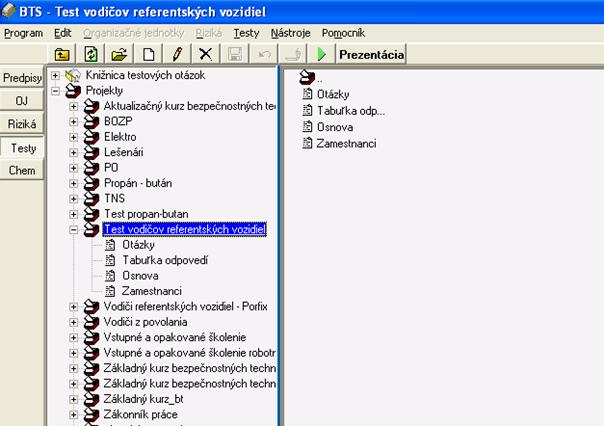Click the Tabuľka odp... icon in right pane

pyautogui.click(x=307, y=111)
